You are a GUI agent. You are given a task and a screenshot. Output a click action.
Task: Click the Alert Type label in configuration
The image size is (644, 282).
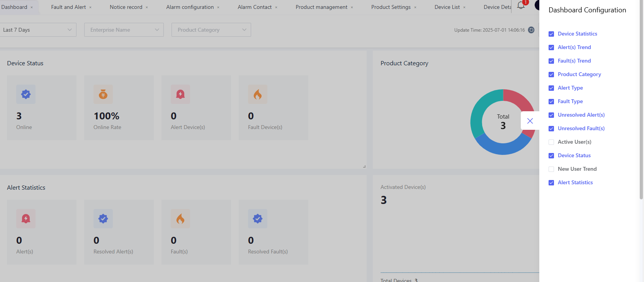click(x=570, y=88)
